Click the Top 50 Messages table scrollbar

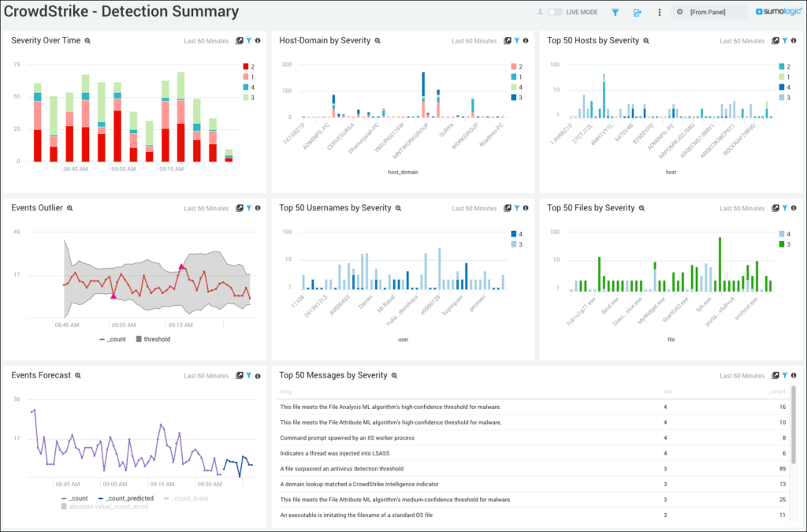click(x=794, y=425)
